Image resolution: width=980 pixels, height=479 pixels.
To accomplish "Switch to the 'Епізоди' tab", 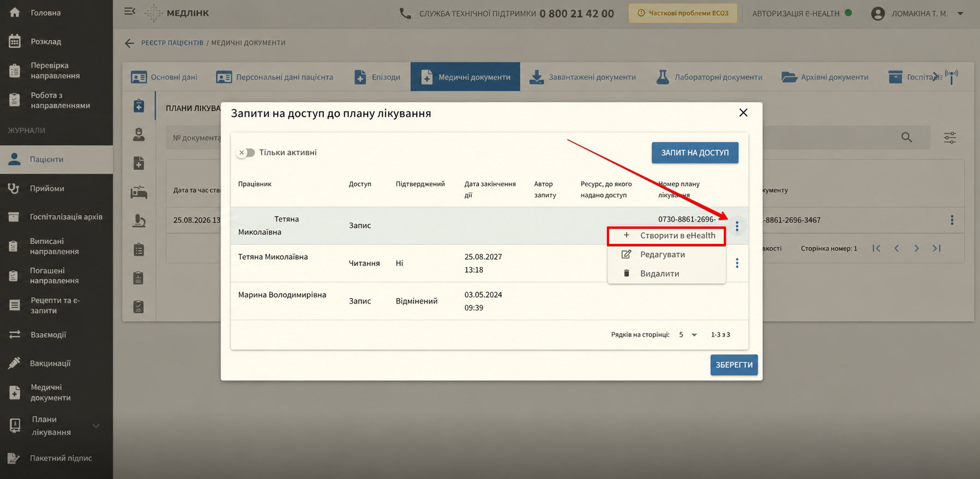I will point(377,77).
